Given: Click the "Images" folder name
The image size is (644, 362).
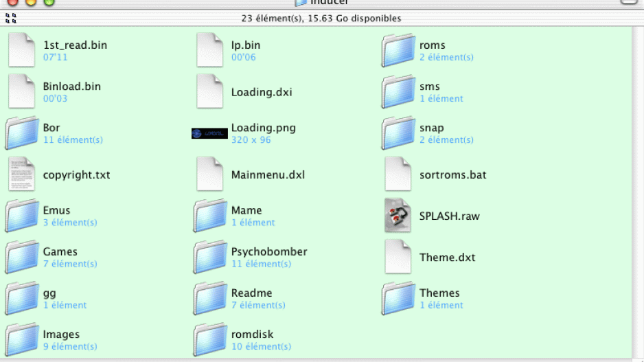Looking at the screenshot, I should click(x=61, y=335).
